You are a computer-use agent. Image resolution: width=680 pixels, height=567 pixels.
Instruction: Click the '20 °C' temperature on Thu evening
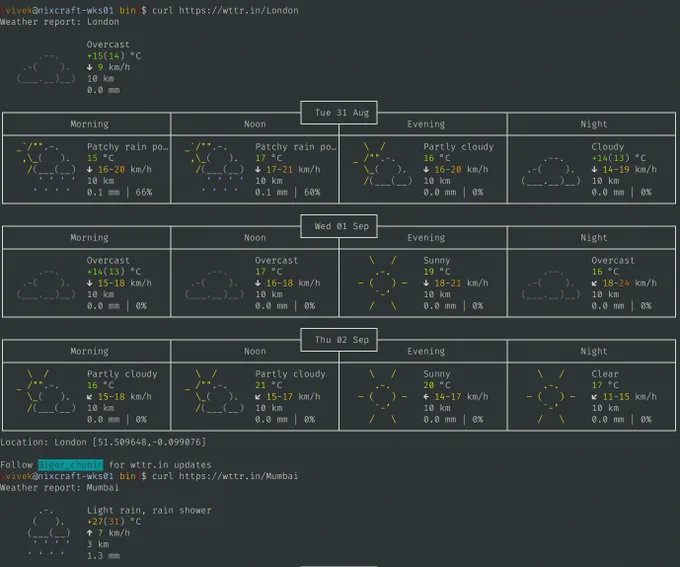click(437, 385)
